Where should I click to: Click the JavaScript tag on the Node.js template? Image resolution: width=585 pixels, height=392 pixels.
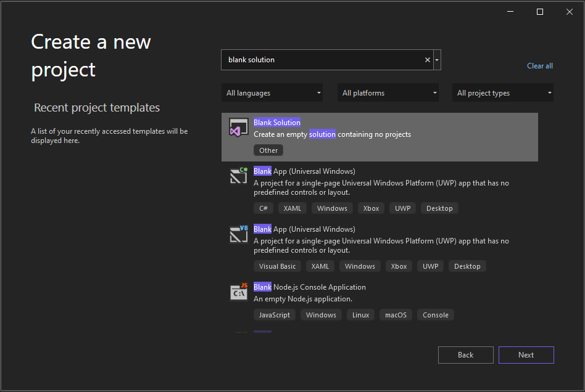(274, 314)
